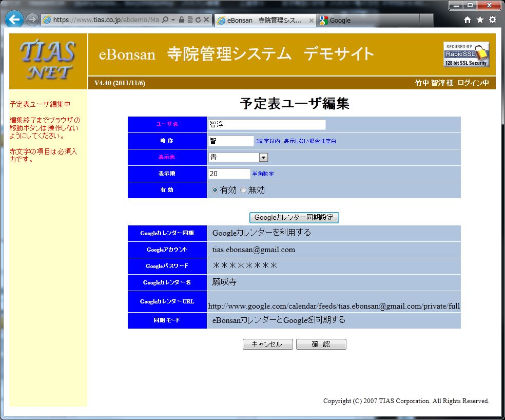Refresh the page with the reload icon
Image resolution: width=505 pixels, height=420 pixels.
pos(198,20)
